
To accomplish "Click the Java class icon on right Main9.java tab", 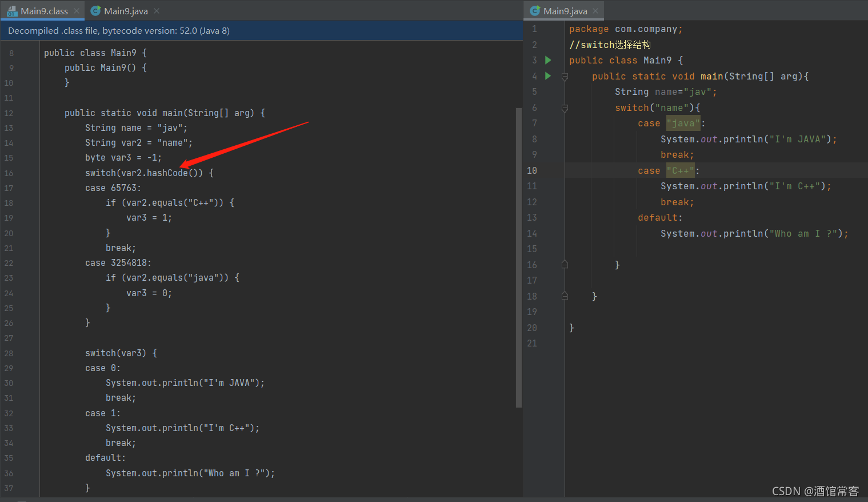I will (x=535, y=11).
